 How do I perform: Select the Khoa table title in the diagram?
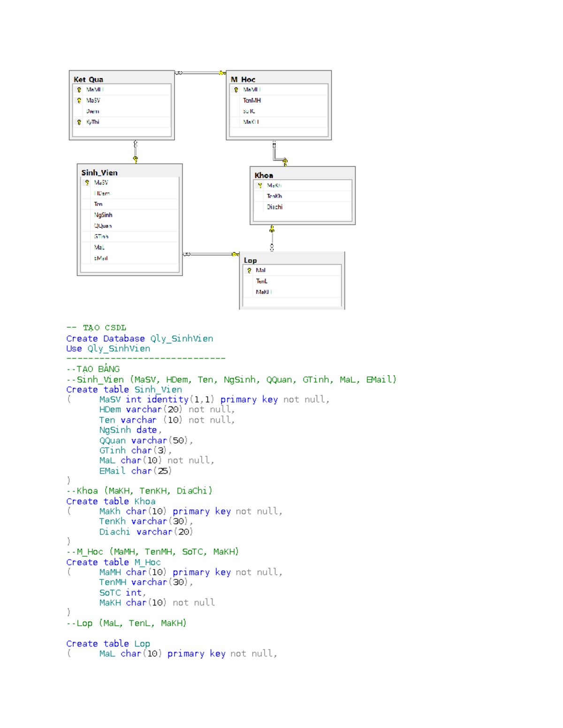point(264,175)
